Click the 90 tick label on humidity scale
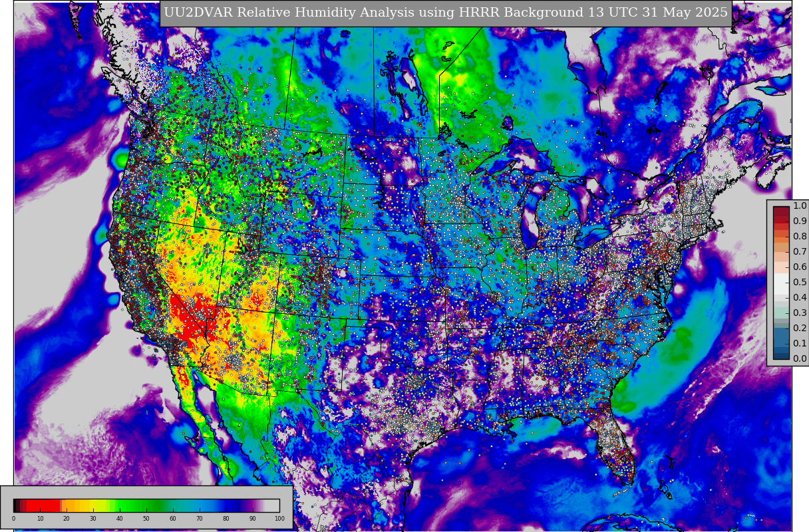The height and width of the screenshot is (532, 809). pos(253,519)
